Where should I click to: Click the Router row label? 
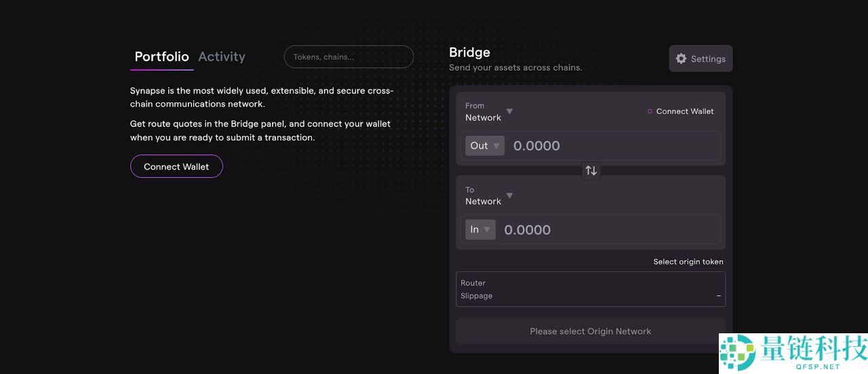pos(473,283)
